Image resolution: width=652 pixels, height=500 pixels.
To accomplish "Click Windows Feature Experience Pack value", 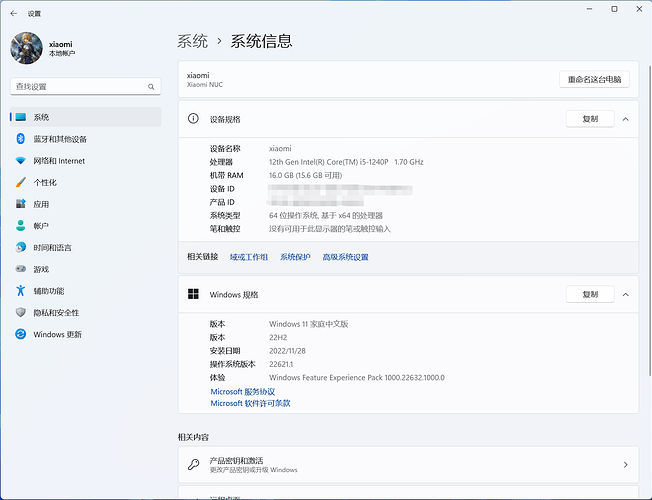I will [x=356, y=378].
